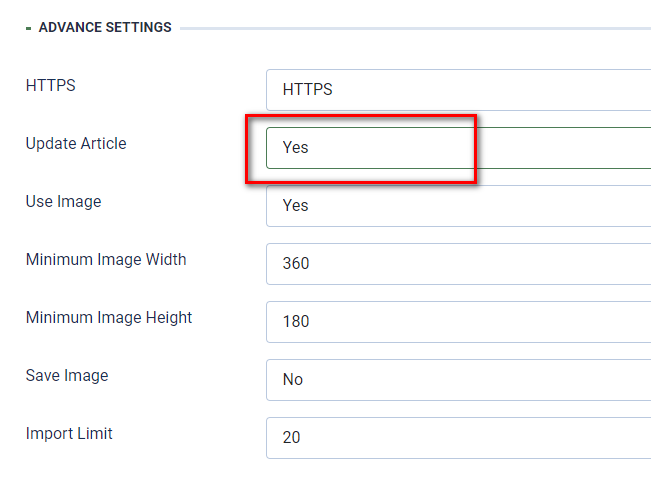651x498 pixels.
Task: Click the Use Image label
Action: (63, 202)
